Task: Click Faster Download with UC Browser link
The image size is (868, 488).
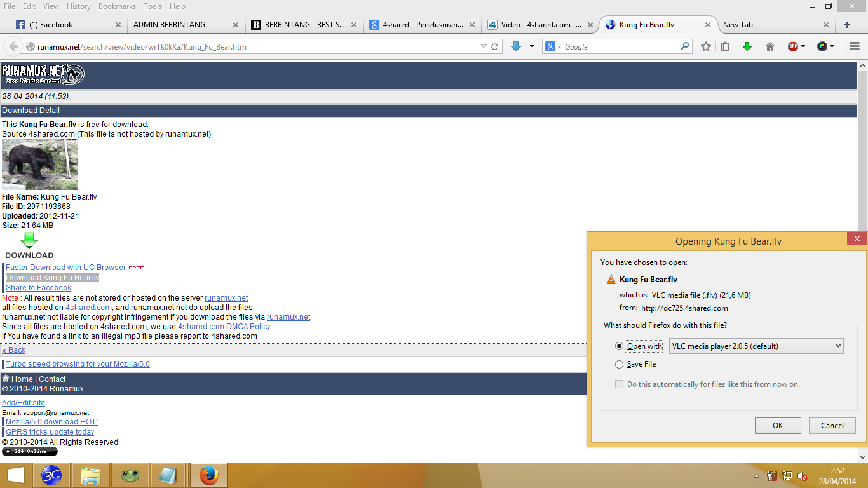Action: point(66,268)
